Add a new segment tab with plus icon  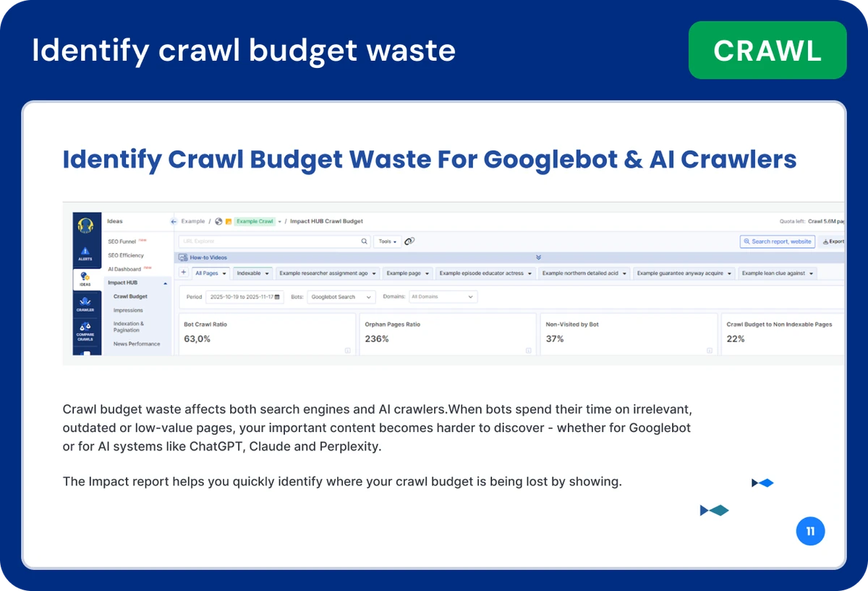pos(184,273)
